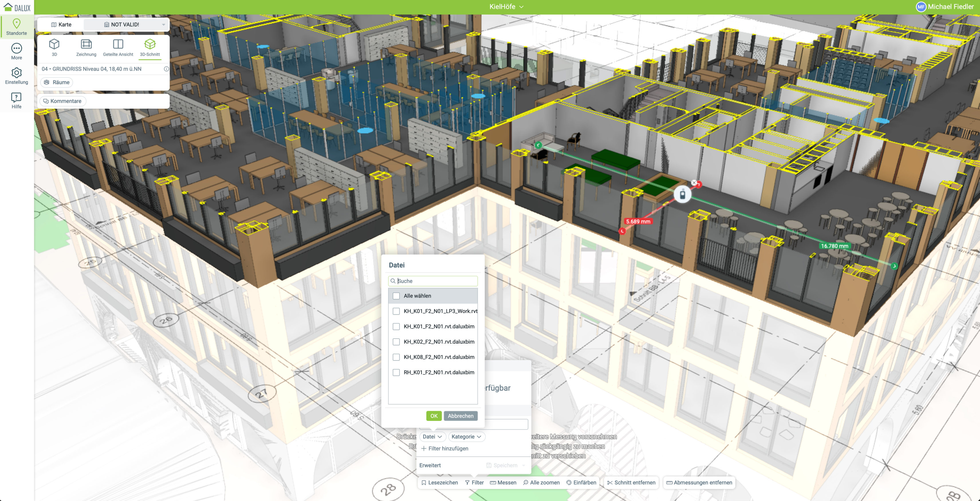Open the NOT VALID! version dropdown

pyautogui.click(x=125, y=24)
